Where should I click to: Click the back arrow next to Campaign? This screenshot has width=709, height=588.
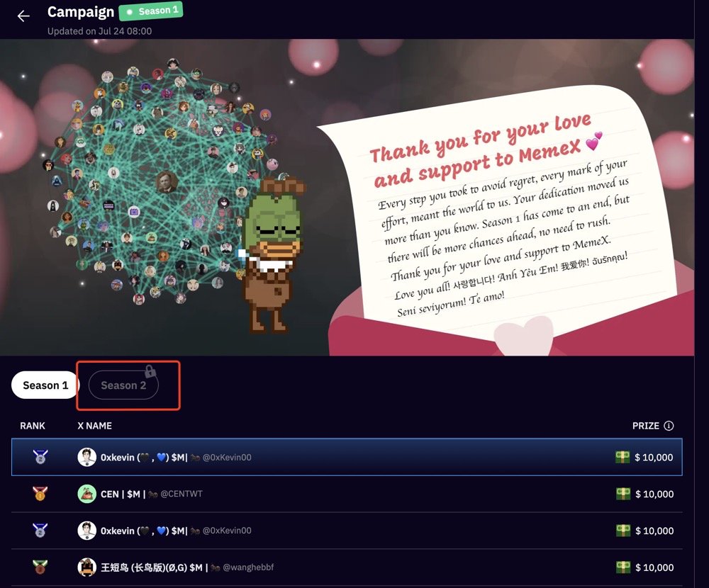pos(23,16)
